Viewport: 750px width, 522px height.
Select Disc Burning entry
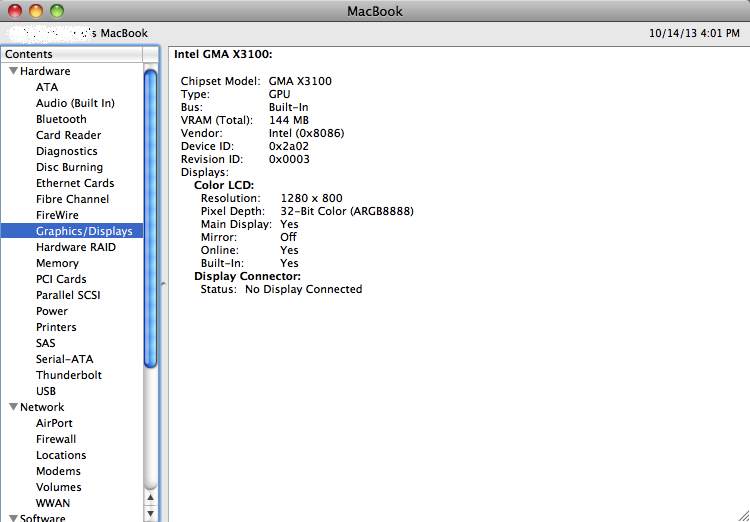[69, 167]
